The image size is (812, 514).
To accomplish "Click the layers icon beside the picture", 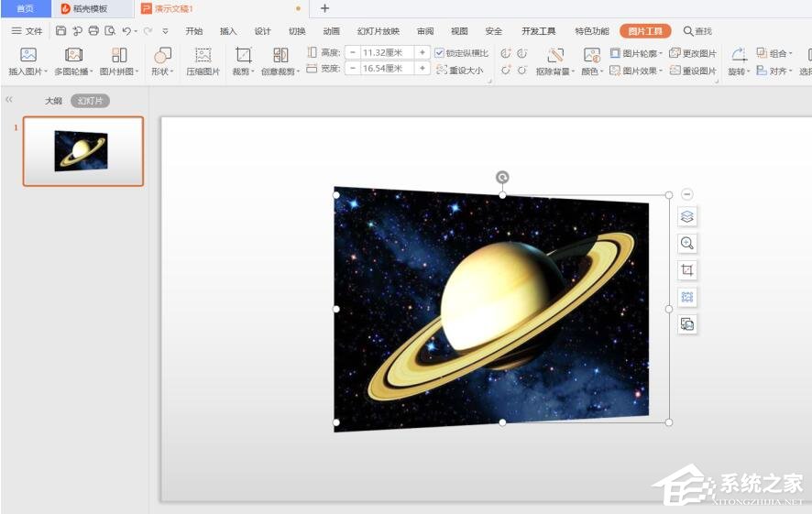I will click(687, 217).
